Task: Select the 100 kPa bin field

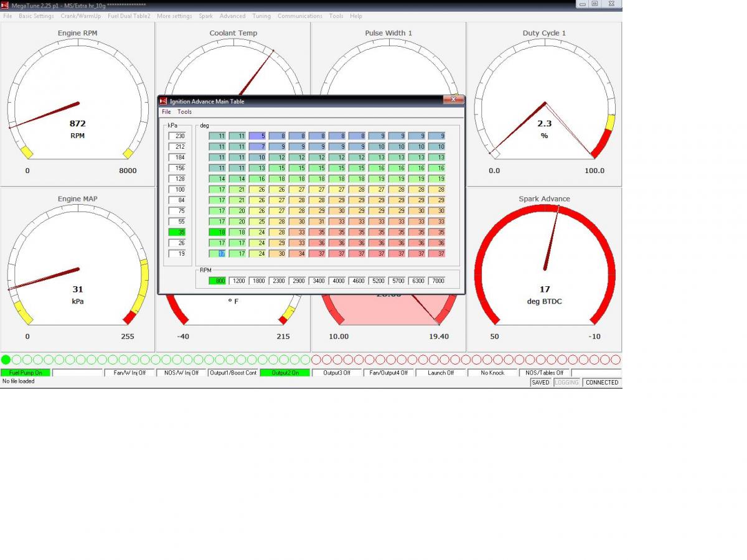Action: (x=177, y=189)
